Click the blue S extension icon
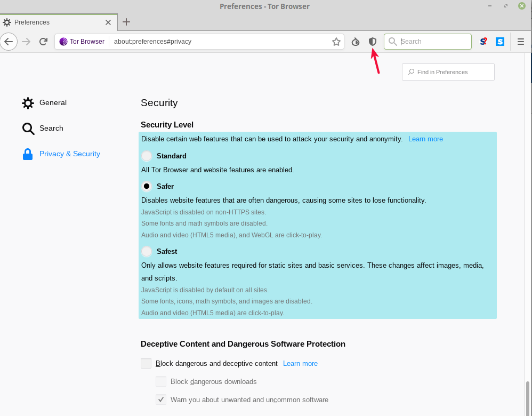532x416 pixels. pos(500,42)
